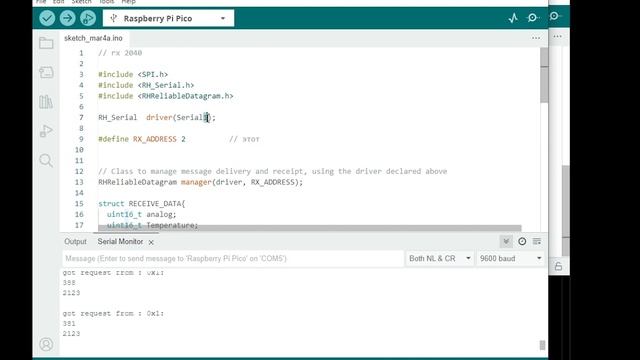Open the Debug panel in the sidebar
Screen dimensions: 640x360
(46, 131)
